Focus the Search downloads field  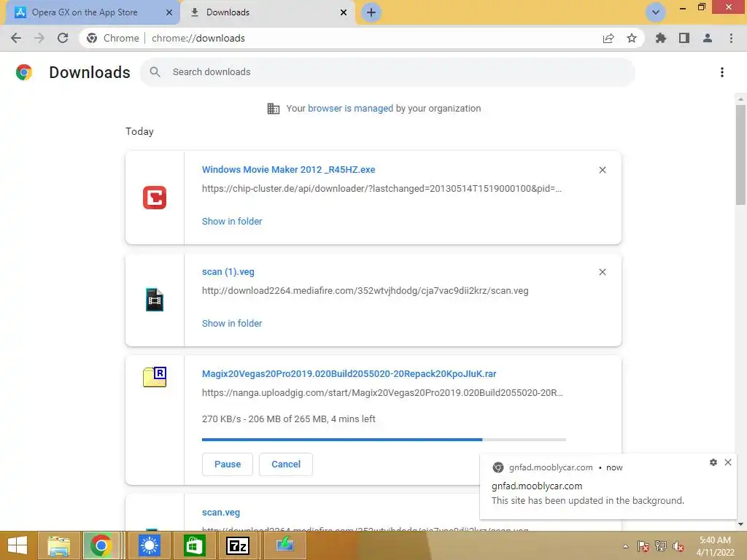tap(388, 72)
